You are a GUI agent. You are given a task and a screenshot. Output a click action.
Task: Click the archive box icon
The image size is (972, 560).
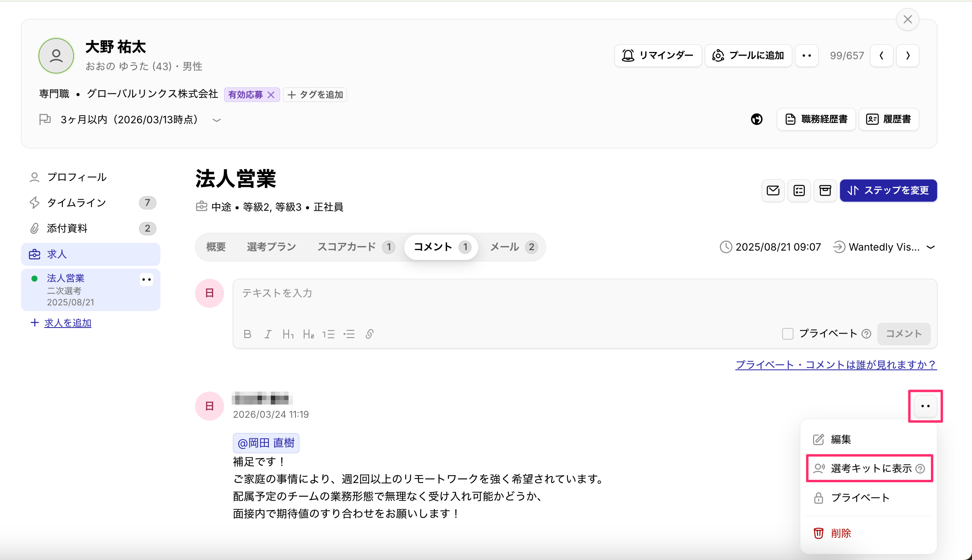point(825,191)
